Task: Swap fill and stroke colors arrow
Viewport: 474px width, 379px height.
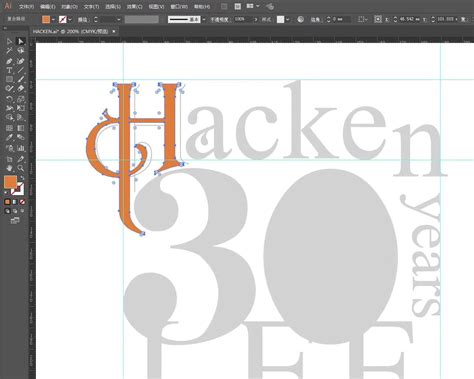Action: (x=22, y=178)
